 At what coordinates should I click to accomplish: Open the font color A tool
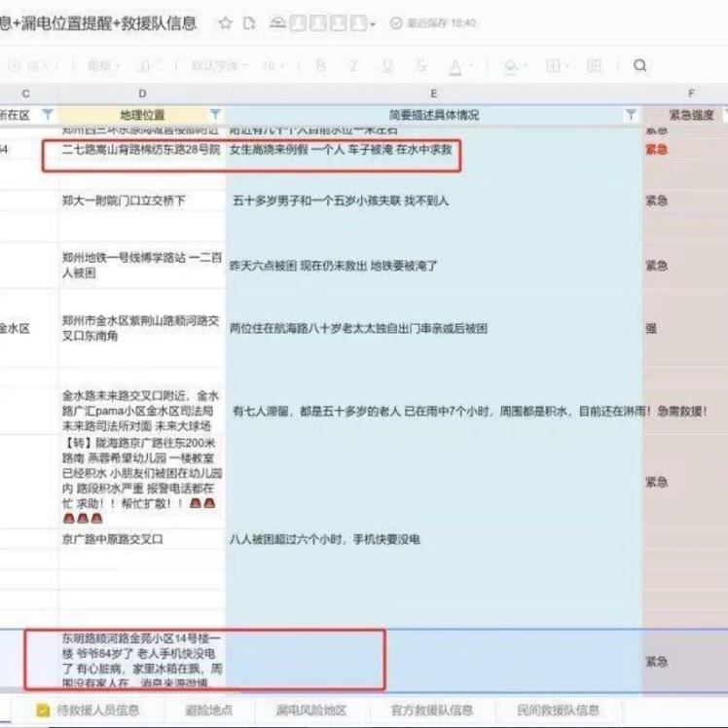pos(455,66)
